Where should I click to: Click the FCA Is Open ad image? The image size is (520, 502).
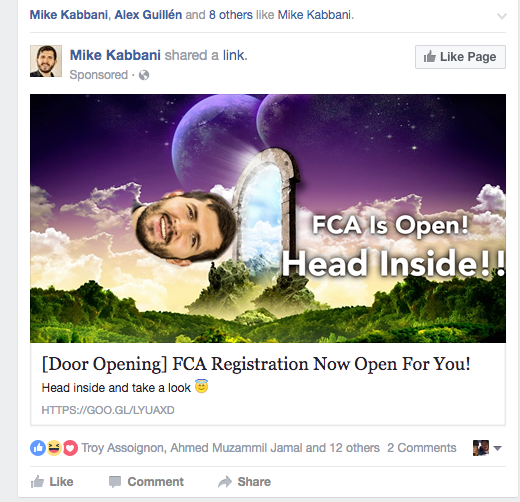(x=268, y=218)
